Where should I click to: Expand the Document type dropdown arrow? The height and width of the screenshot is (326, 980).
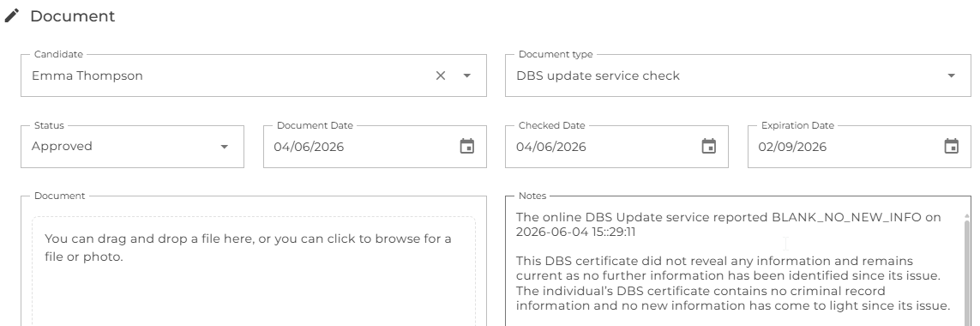[951, 75]
